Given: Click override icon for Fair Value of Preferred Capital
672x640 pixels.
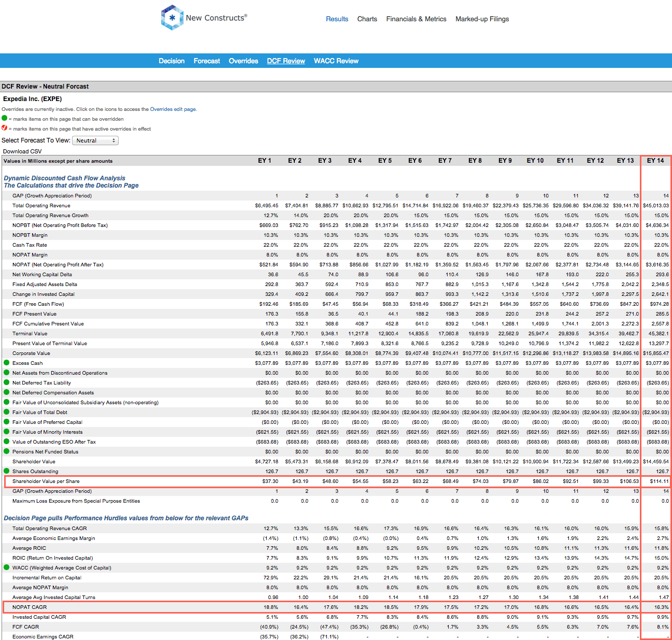Looking at the screenshot, I should coord(6,422).
